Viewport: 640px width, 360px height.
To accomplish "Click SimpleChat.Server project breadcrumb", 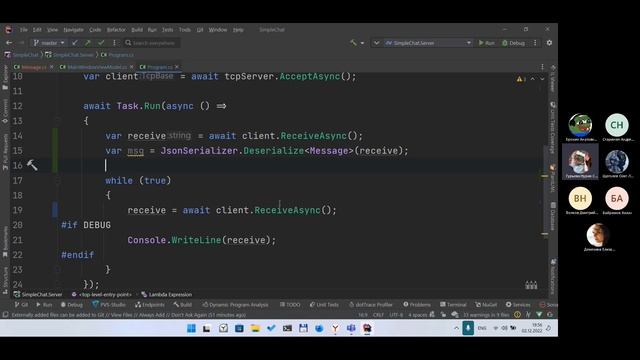I will pyautogui.click(x=70, y=55).
